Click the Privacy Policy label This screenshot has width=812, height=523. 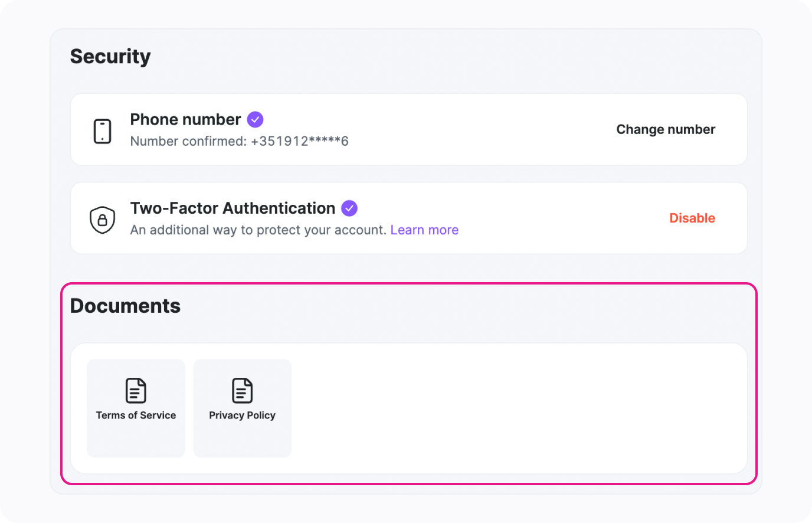tap(242, 416)
